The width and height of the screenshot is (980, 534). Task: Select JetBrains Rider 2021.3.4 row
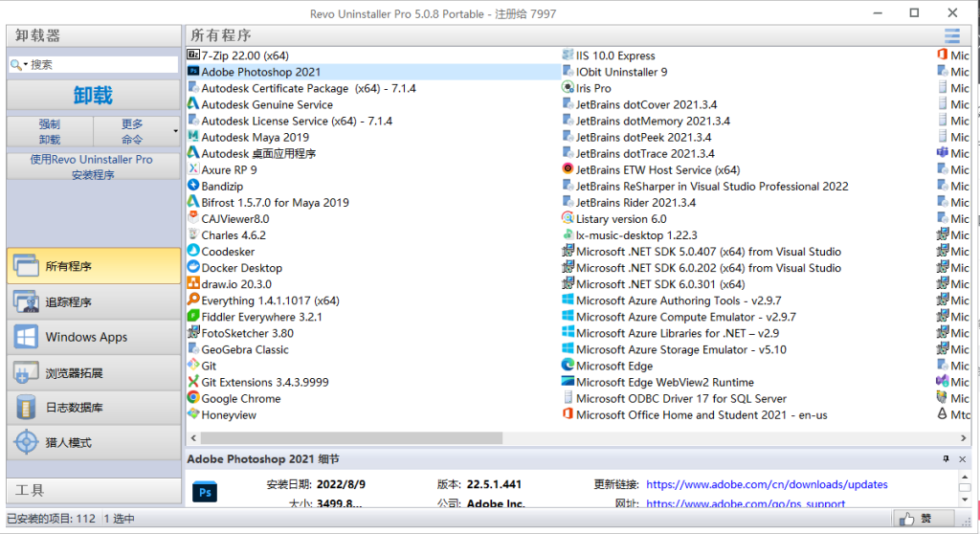click(635, 202)
